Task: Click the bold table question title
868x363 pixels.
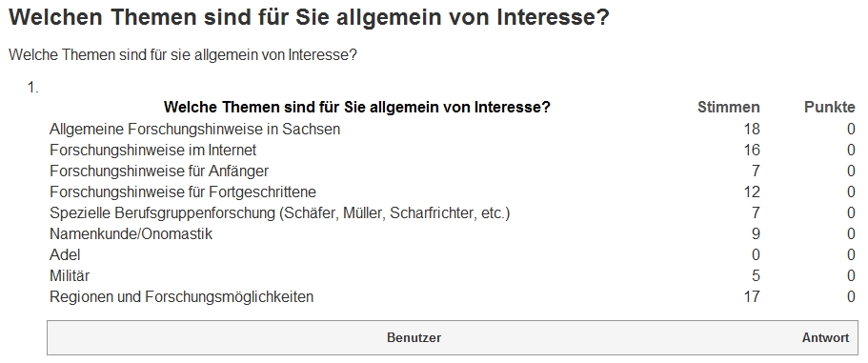Action: click(357, 108)
